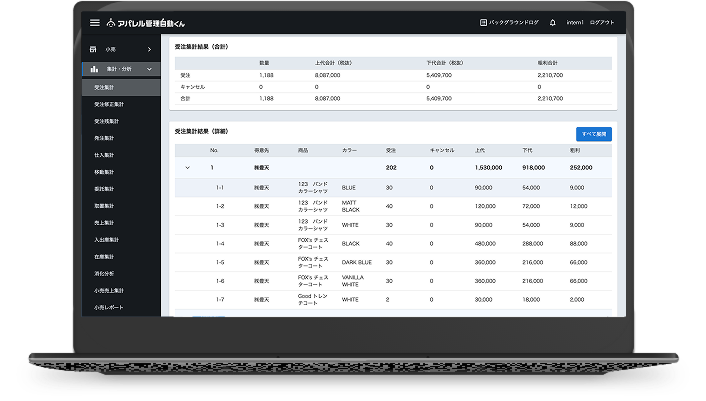Open the hamburger menu icon

point(95,22)
